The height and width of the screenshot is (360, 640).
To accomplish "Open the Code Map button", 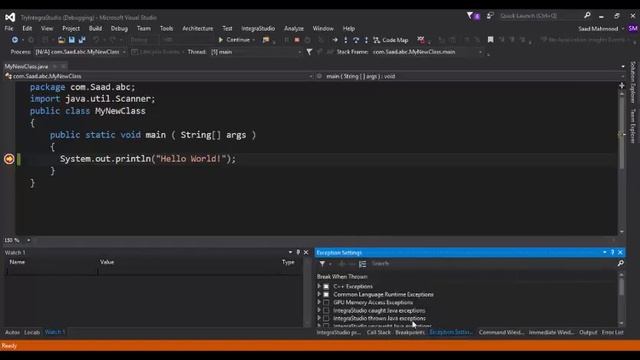I will pos(391,40).
